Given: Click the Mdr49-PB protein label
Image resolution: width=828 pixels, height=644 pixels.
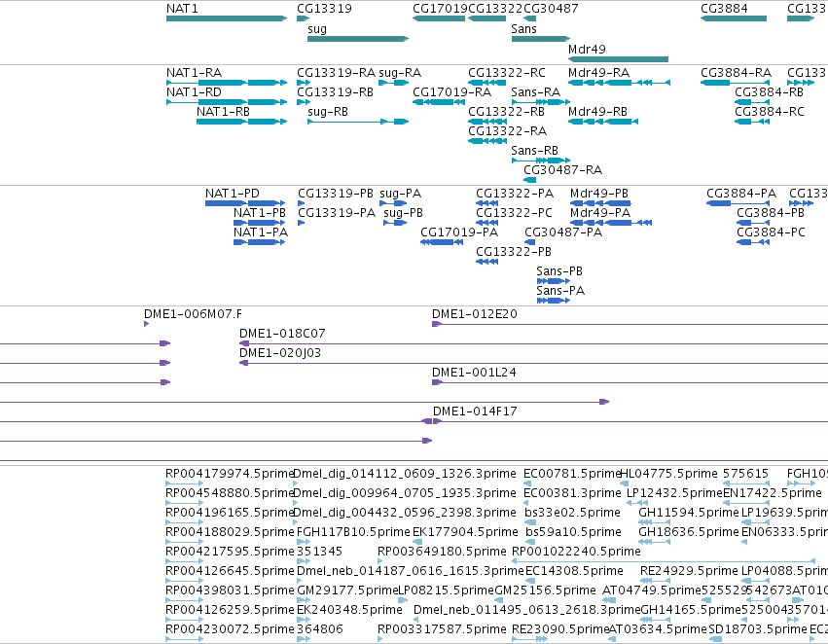Looking at the screenshot, I should pyautogui.click(x=598, y=194).
